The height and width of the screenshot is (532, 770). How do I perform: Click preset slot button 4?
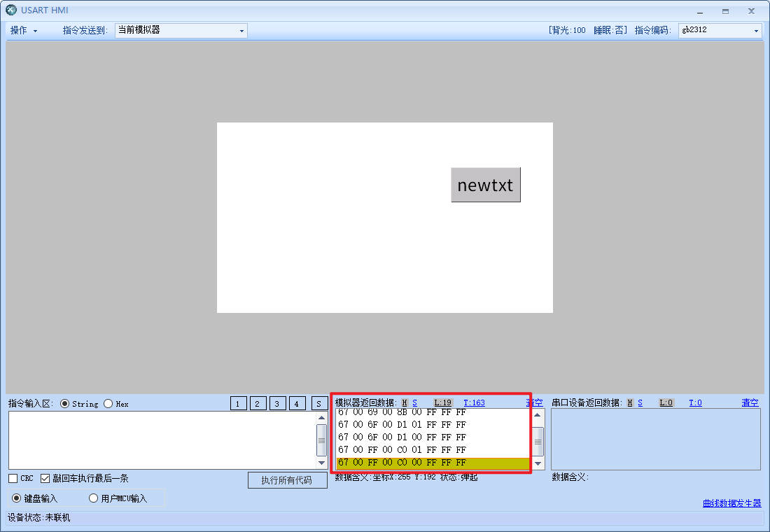297,403
